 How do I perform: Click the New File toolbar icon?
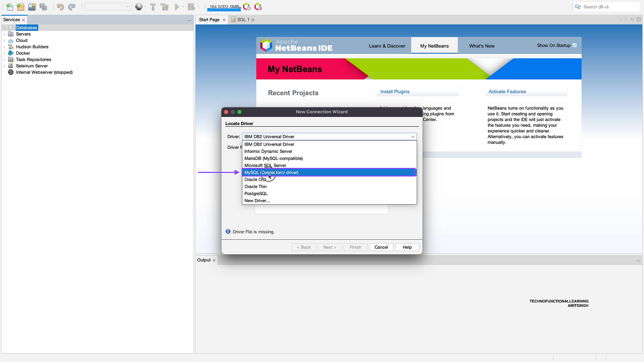(10, 7)
